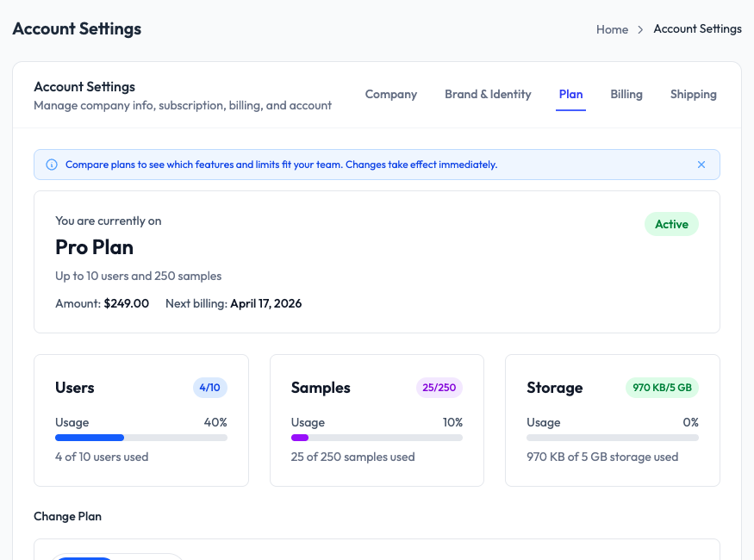This screenshot has width=754, height=560.
Task: Open the Shipping tab
Action: pyautogui.click(x=693, y=95)
